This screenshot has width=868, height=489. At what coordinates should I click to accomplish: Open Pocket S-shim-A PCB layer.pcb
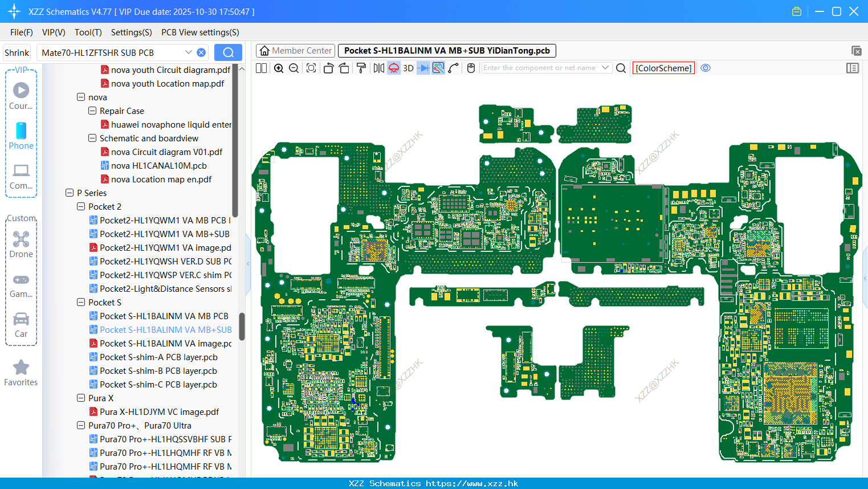(153, 357)
